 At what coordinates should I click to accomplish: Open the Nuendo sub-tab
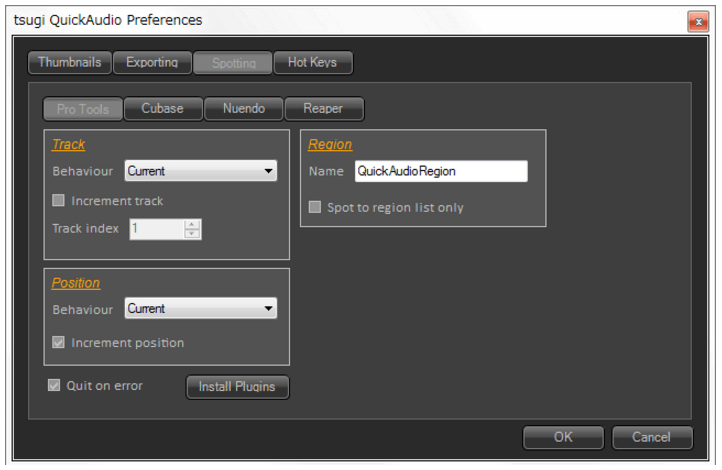(x=244, y=109)
